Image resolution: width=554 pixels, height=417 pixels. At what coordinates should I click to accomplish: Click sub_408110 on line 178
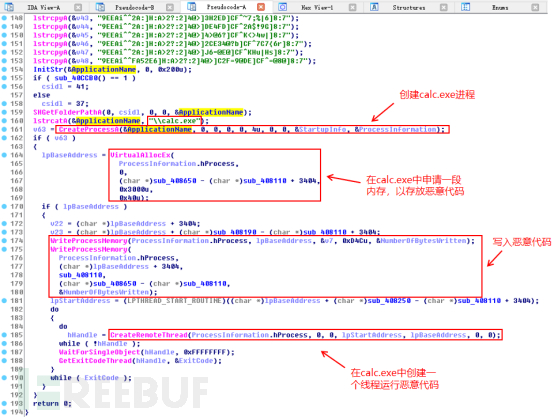tap(80, 275)
